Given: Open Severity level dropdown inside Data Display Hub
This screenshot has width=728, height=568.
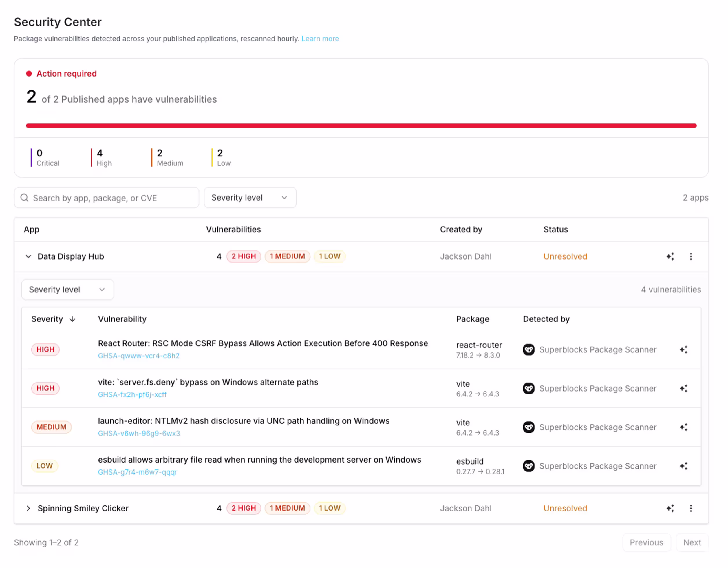Looking at the screenshot, I should [68, 290].
